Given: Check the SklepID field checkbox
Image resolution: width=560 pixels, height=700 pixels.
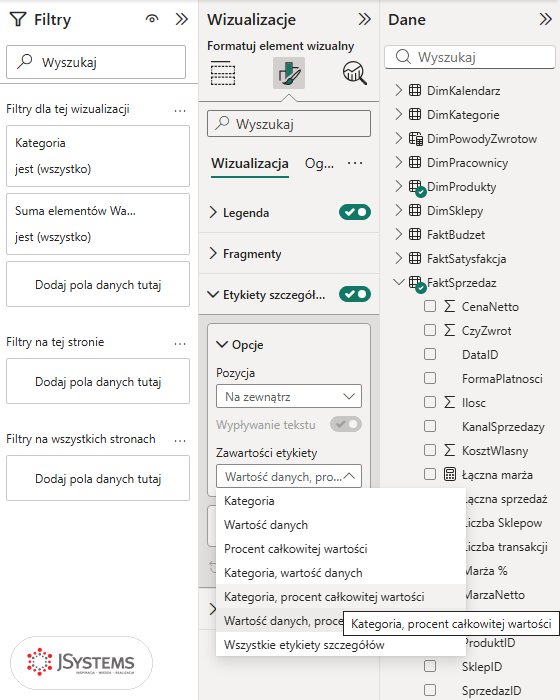Looking at the screenshot, I should point(430,667).
